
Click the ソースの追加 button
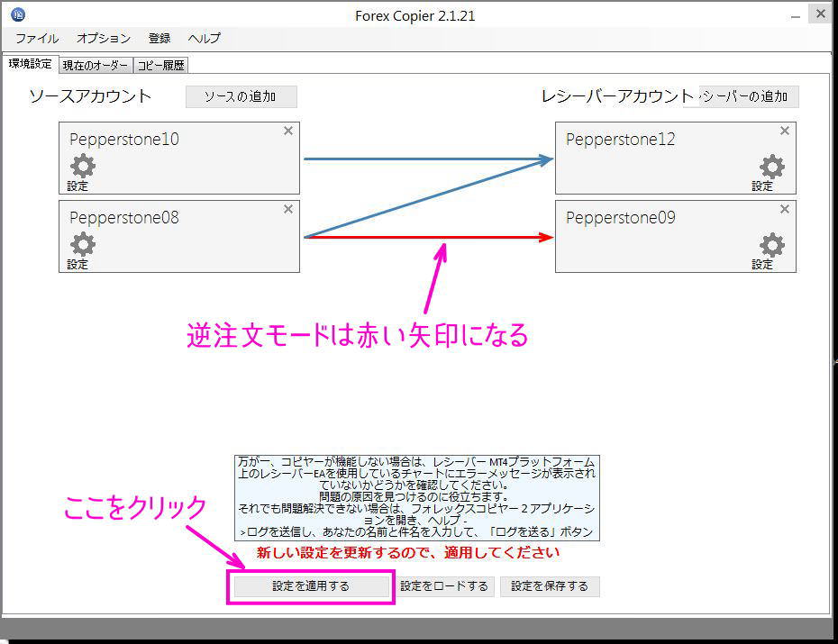(241, 96)
